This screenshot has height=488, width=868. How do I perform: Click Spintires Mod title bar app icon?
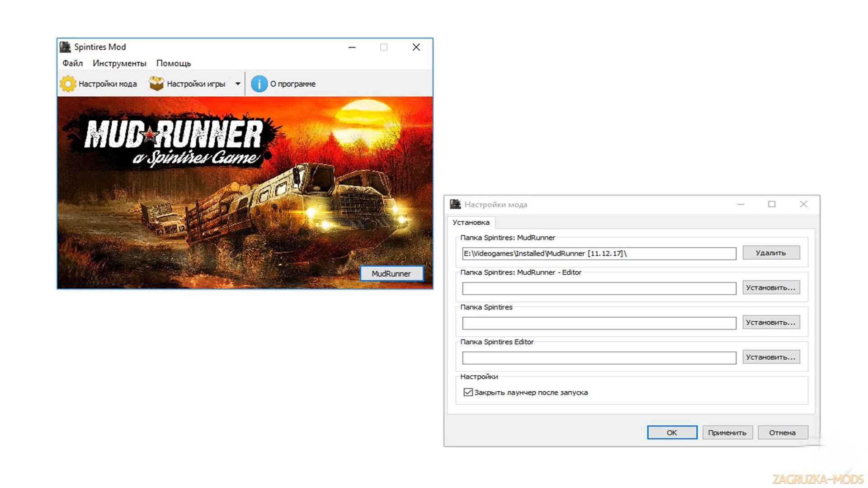click(66, 47)
